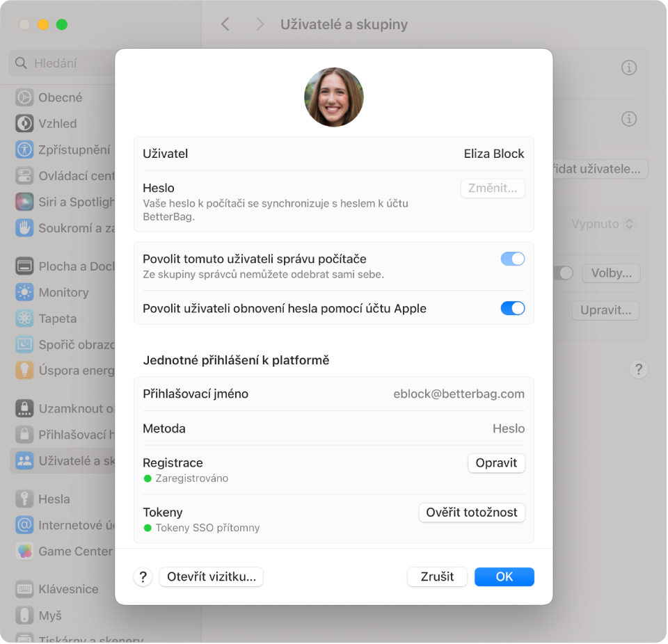Select the Vzhled sidebar icon
Viewport: 668px width, 644px height.
pos(24,124)
